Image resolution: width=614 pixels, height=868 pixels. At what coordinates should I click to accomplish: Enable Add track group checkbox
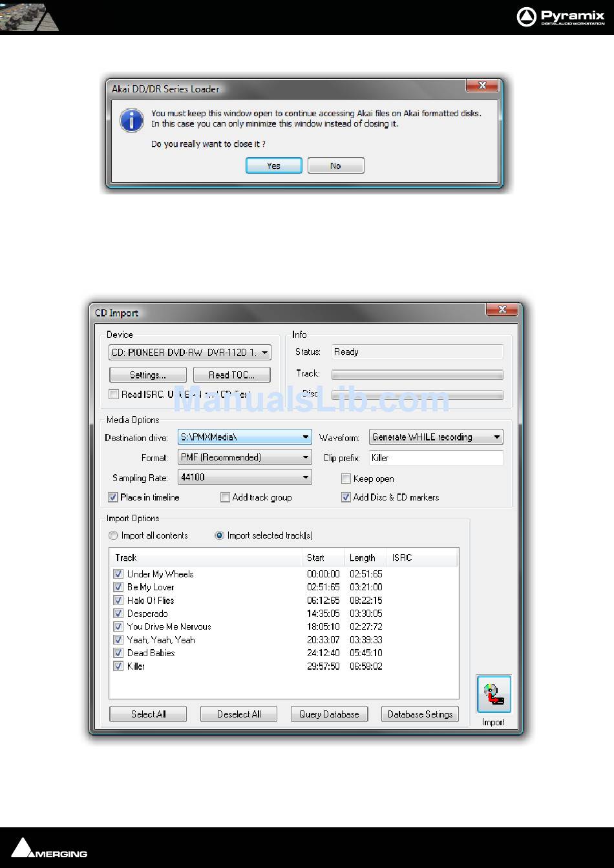pyautogui.click(x=225, y=497)
